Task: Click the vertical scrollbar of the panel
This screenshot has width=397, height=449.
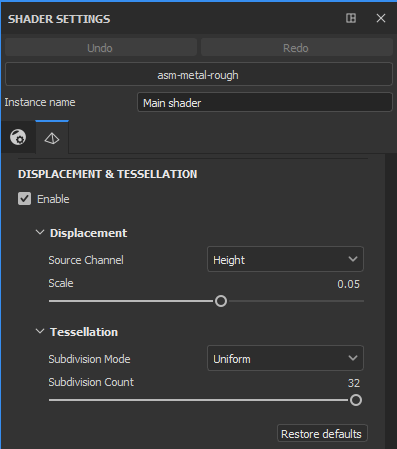Action: [390, 301]
